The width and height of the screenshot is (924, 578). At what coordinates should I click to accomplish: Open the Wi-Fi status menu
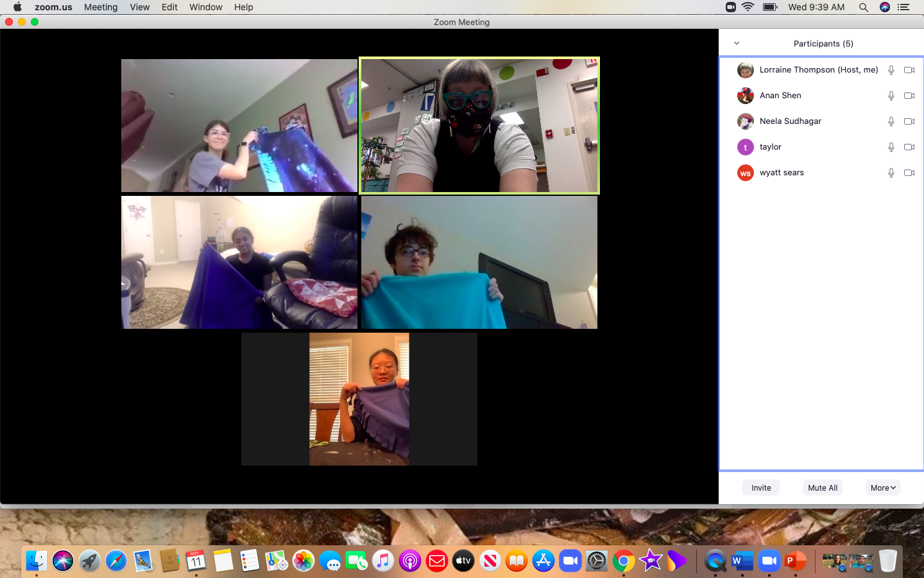(748, 7)
